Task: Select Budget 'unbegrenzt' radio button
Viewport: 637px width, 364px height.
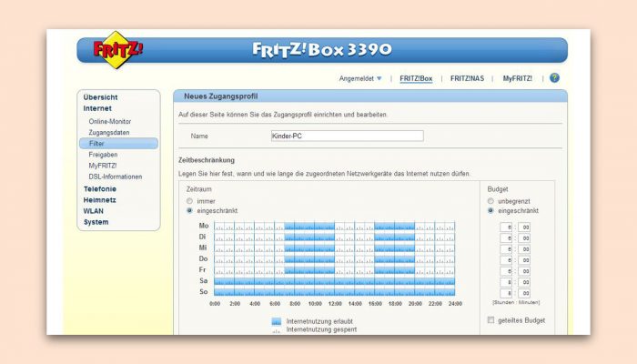Action: pyautogui.click(x=490, y=201)
